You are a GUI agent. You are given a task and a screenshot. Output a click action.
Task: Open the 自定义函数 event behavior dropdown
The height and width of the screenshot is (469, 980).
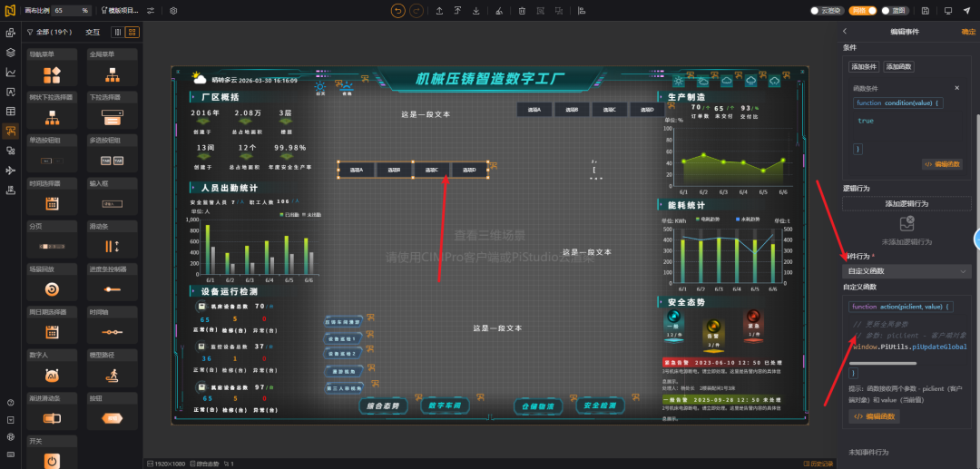click(906, 271)
